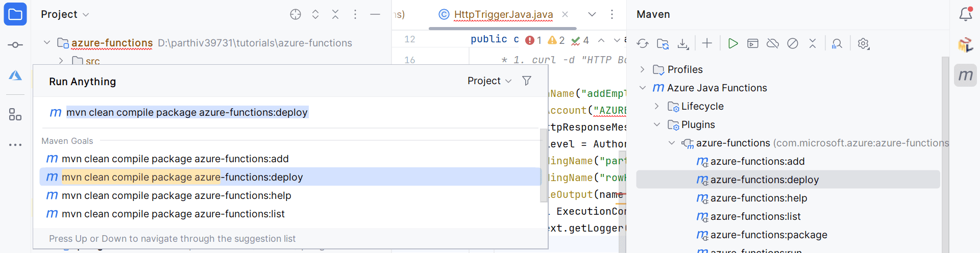This screenshot has height=253, width=980.
Task: Toggle Maven offline mode
Action: pyautogui.click(x=773, y=44)
